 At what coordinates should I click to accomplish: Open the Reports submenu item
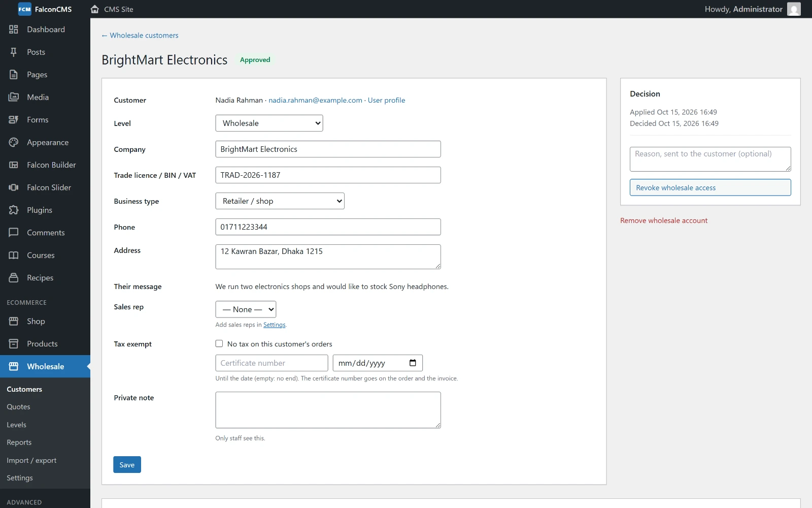(x=19, y=442)
